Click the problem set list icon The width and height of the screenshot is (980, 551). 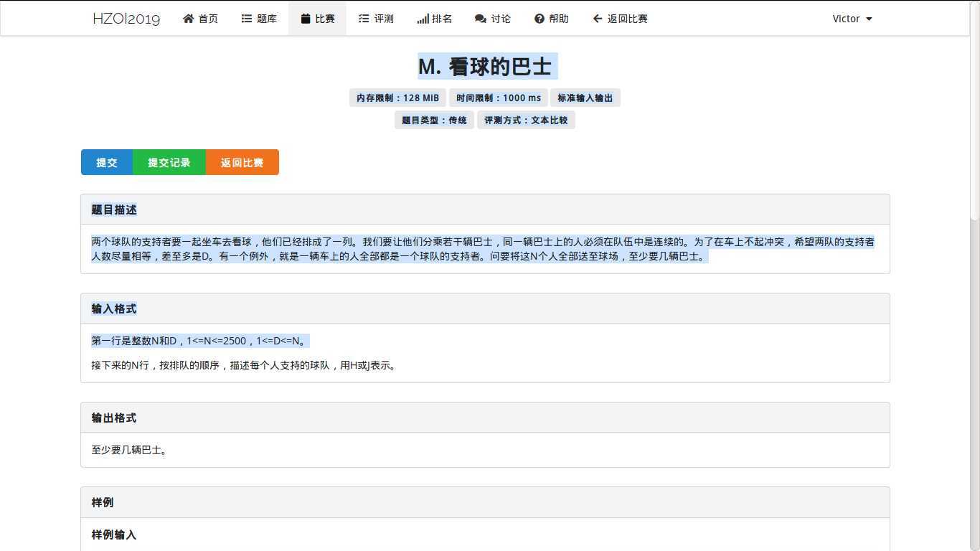coord(247,19)
